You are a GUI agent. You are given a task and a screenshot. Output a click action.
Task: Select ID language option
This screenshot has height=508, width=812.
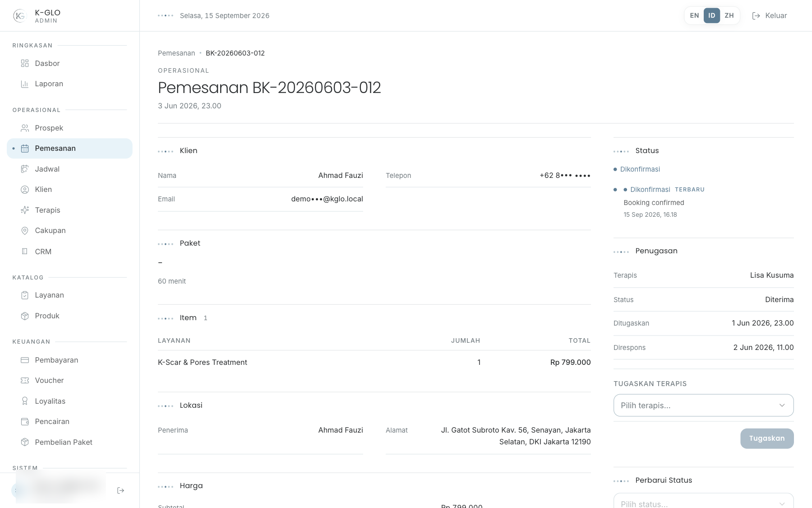712,15
